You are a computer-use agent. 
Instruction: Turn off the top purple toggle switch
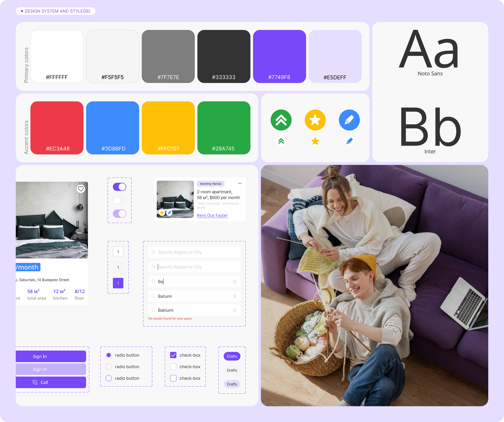[x=120, y=187]
